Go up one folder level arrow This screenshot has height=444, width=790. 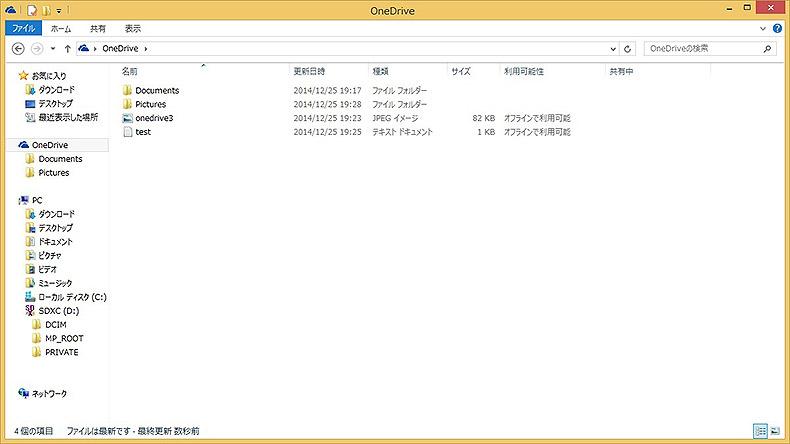pyautogui.click(x=68, y=49)
